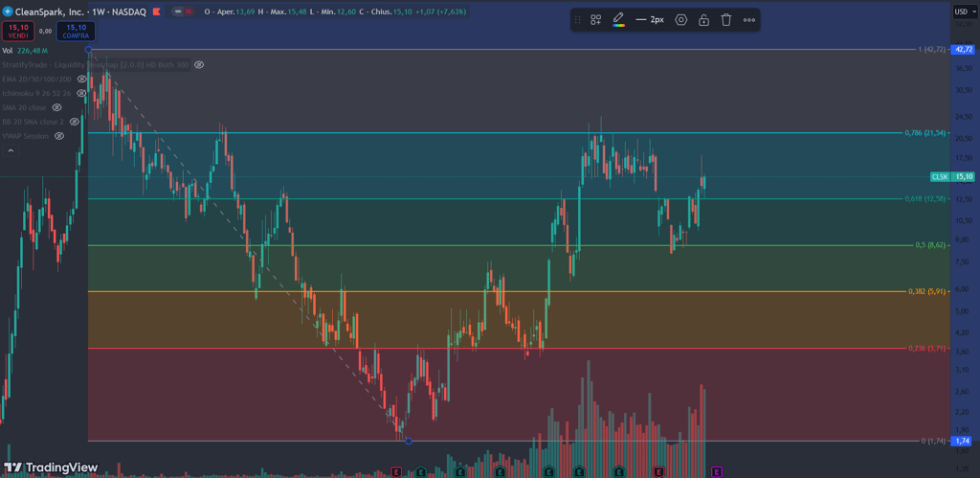This screenshot has width=980, height=478.
Task: Toggle the pill switch beside the red flag
Action: 184,11
